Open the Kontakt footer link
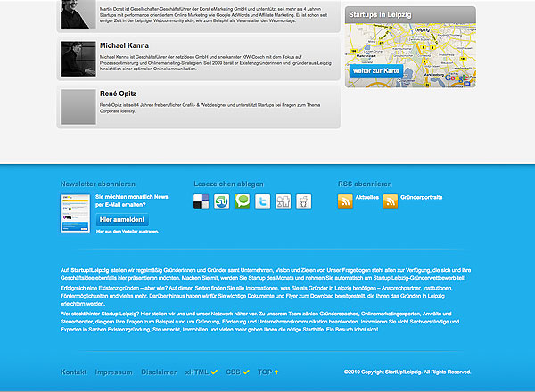Screen dimensions: 535x392 point(73,372)
